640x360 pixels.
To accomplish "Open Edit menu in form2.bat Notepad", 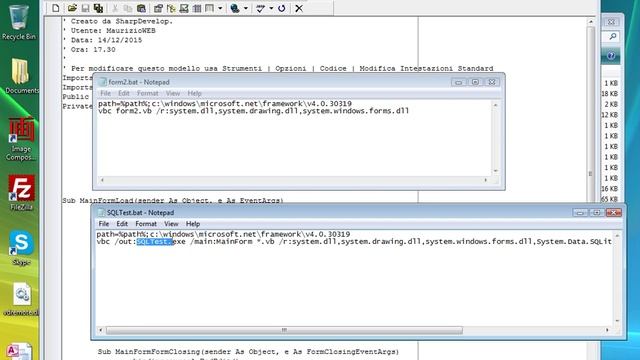I will pyautogui.click(x=124, y=93).
